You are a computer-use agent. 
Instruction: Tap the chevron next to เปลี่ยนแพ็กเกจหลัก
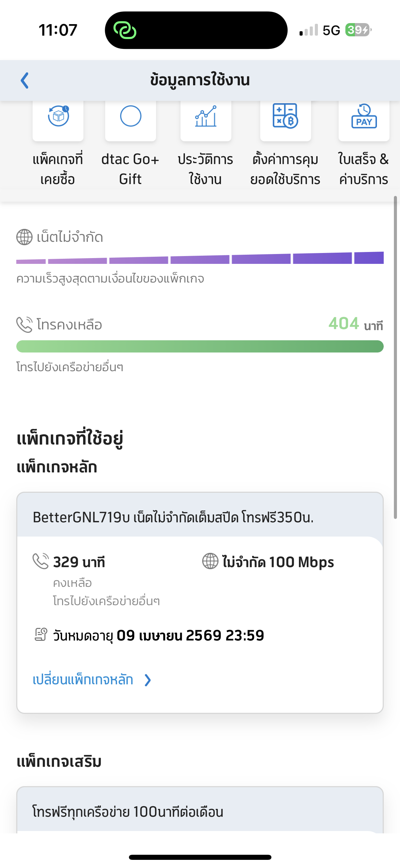click(x=148, y=680)
